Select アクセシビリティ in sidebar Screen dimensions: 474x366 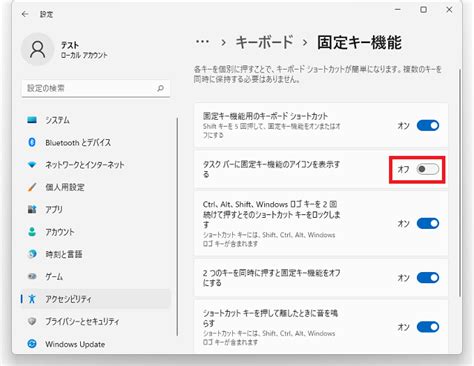(96, 299)
